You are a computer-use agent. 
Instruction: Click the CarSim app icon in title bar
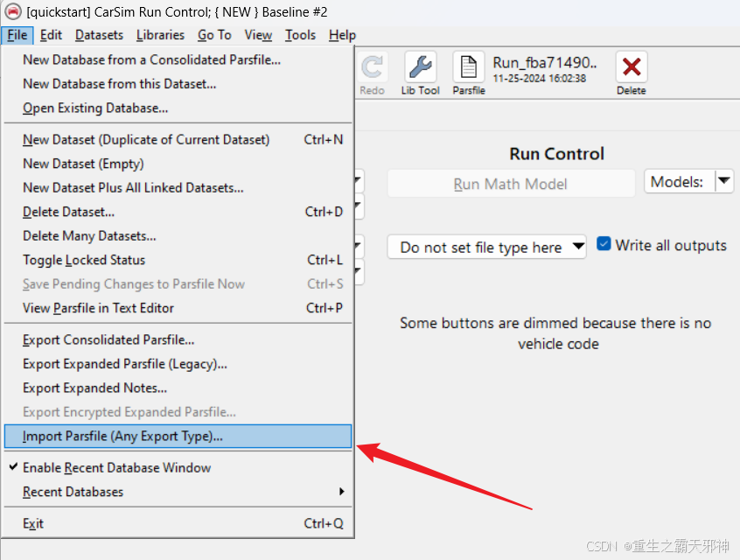(x=13, y=11)
